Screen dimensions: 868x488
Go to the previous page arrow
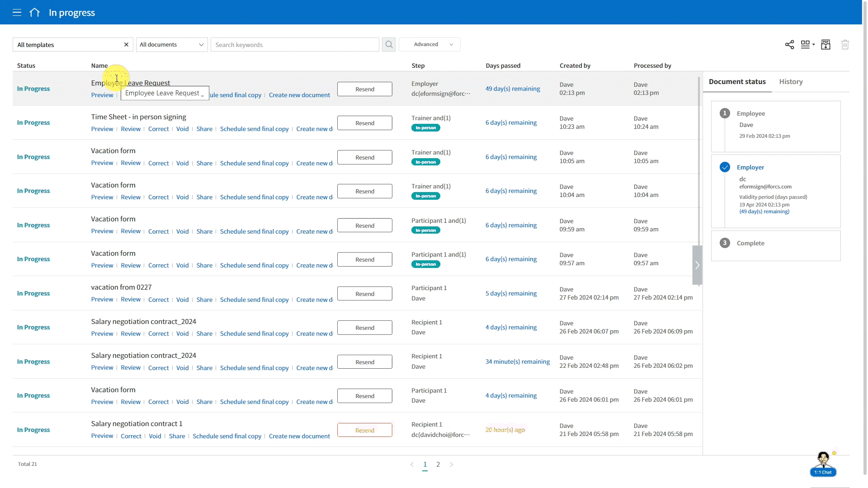412,465
